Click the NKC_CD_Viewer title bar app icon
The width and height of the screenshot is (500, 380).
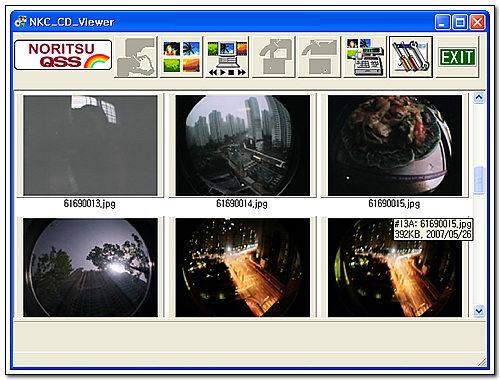point(21,22)
